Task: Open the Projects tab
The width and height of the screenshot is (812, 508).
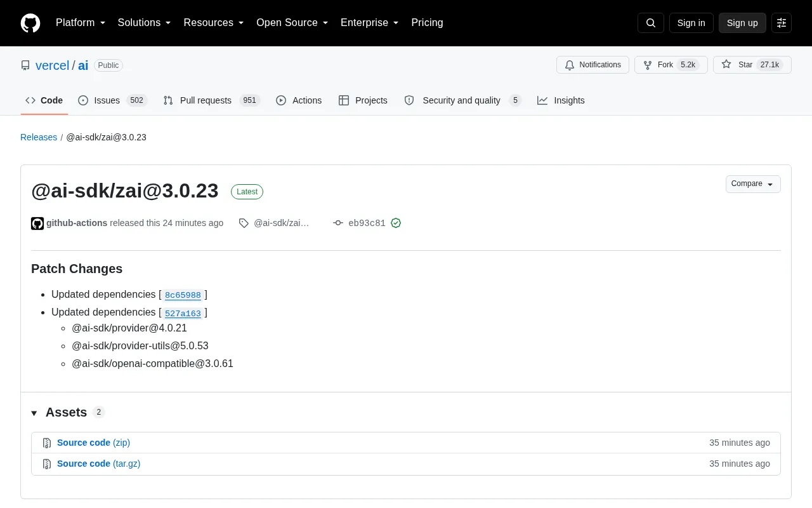Action: [363, 100]
